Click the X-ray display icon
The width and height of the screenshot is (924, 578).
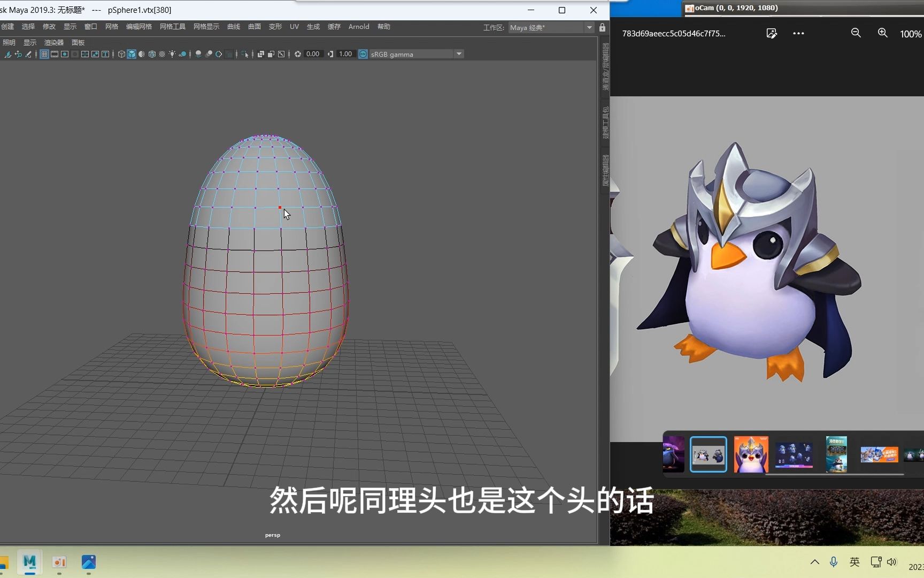pos(261,54)
